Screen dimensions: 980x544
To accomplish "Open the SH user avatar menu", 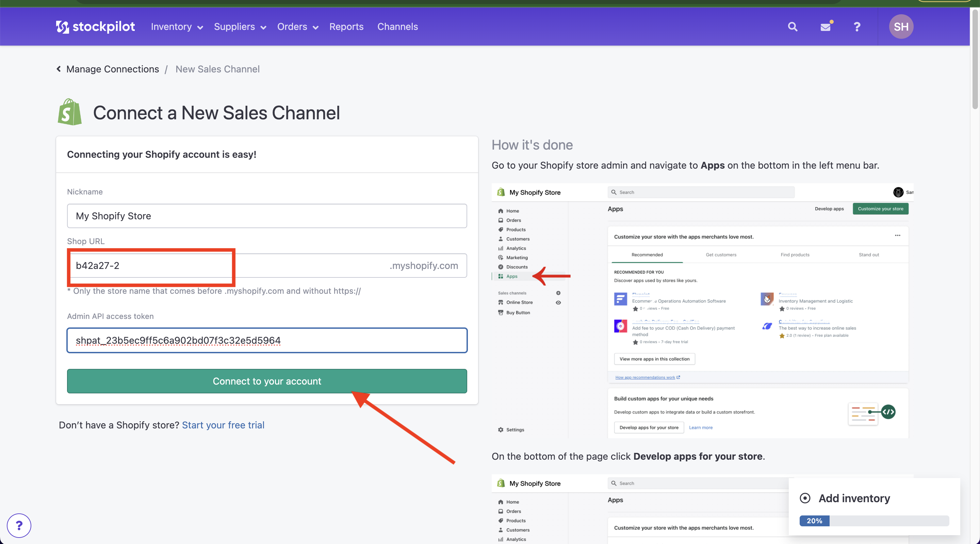I will click(x=901, y=27).
